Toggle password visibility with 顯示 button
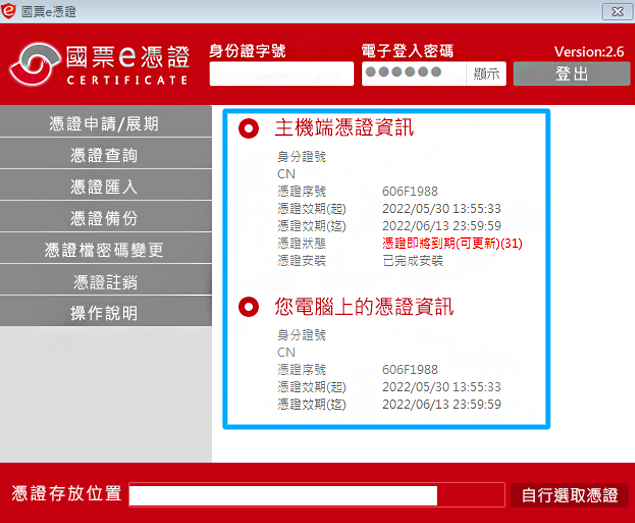 (487, 74)
